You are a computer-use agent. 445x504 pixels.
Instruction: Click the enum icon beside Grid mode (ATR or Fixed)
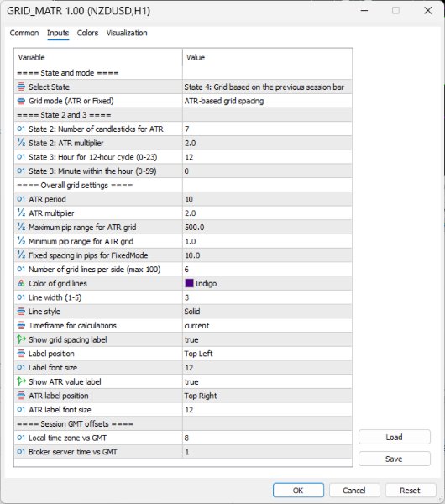point(21,101)
